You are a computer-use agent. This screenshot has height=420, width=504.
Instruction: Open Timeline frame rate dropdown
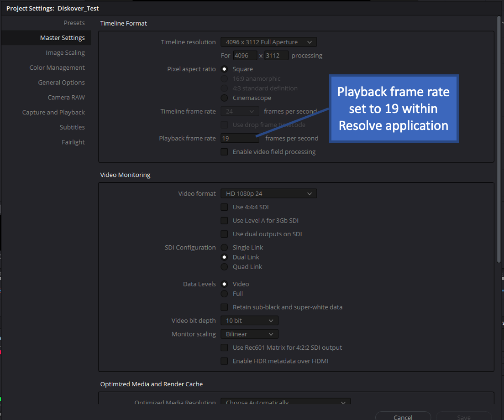pos(240,111)
